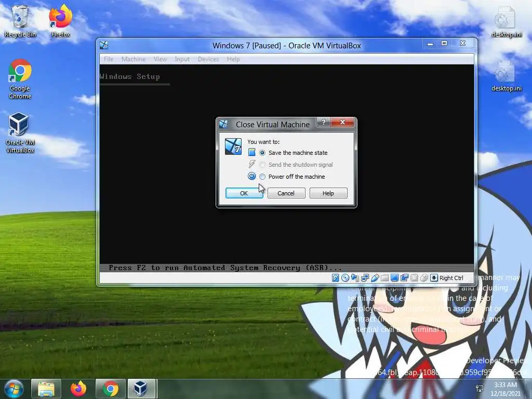
Task: Open the Devices menu
Action: [208, 59]
